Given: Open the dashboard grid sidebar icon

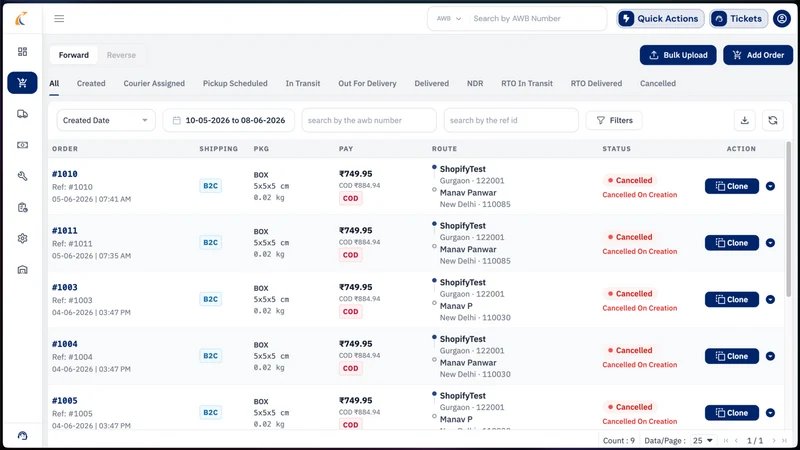Looking at the screenshot, I should pyautogui.click(x=22, y=52).
